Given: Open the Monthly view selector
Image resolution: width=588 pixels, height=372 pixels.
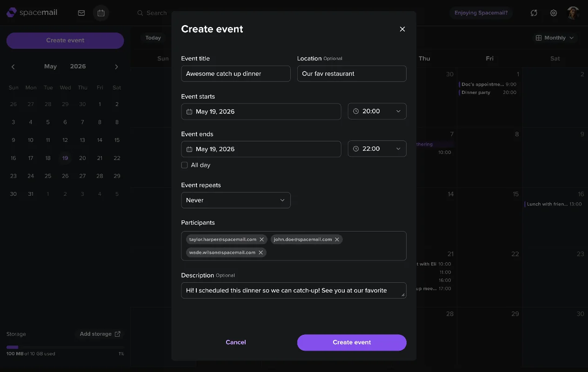Looking at the screenshot, I should 555,38.
